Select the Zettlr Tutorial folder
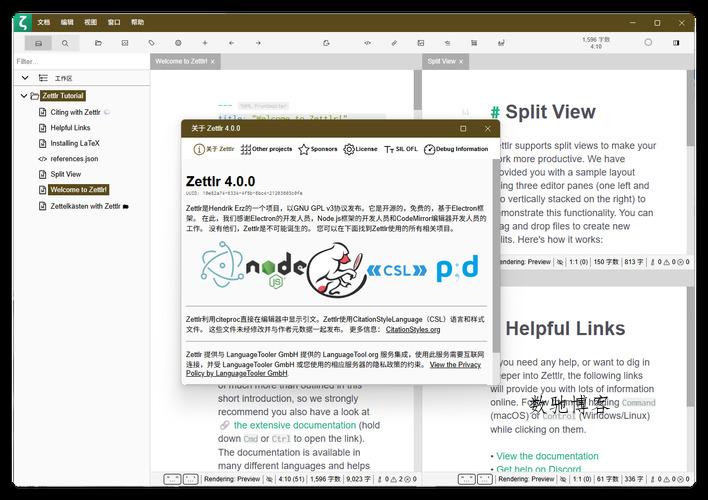This screenshot has width=708, height=500. click(63, 96)
